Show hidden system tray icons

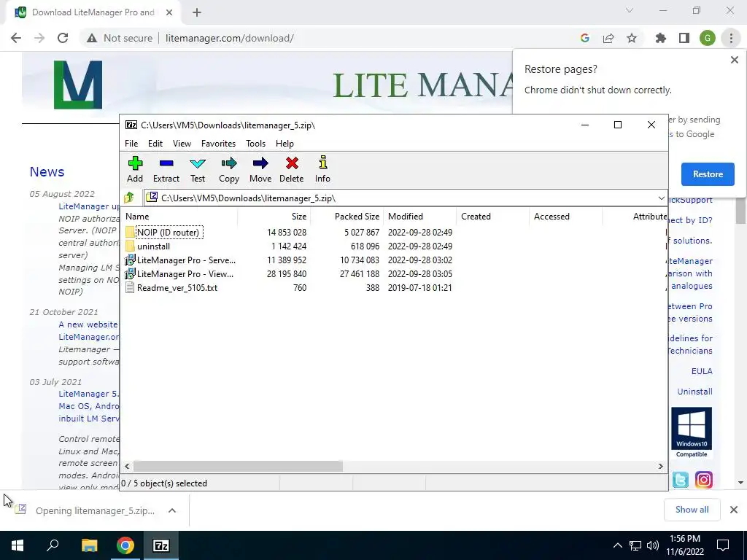pos(617,545)
